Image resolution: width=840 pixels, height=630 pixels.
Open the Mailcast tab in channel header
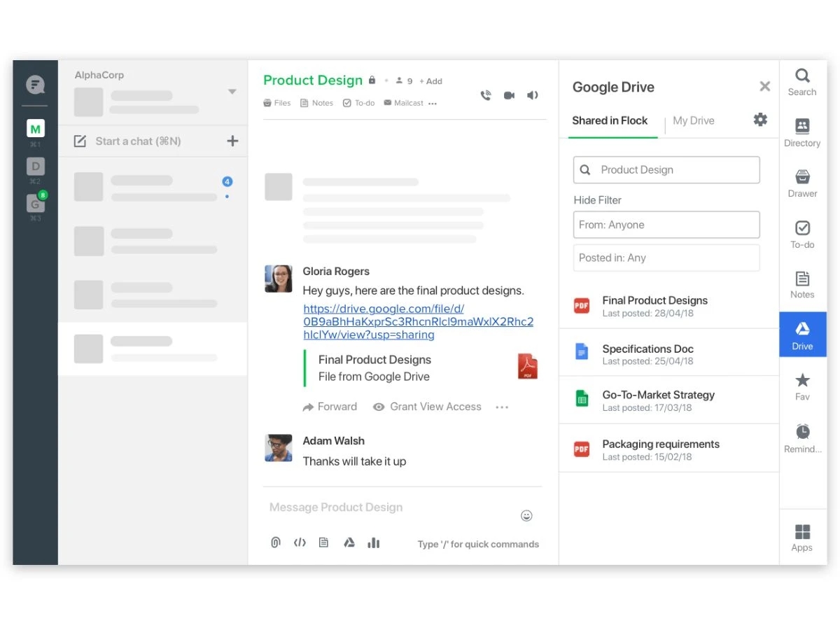403,103
